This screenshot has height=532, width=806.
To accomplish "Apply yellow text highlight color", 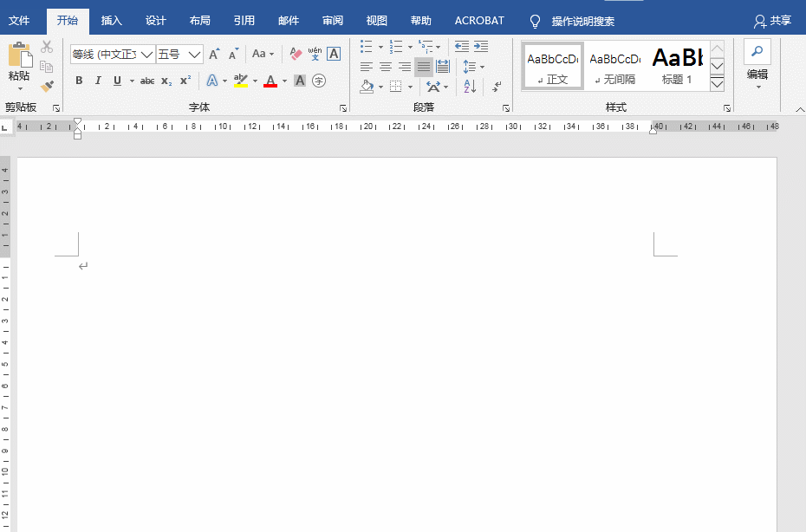I will pyautogui.click(x=241, y=81).
